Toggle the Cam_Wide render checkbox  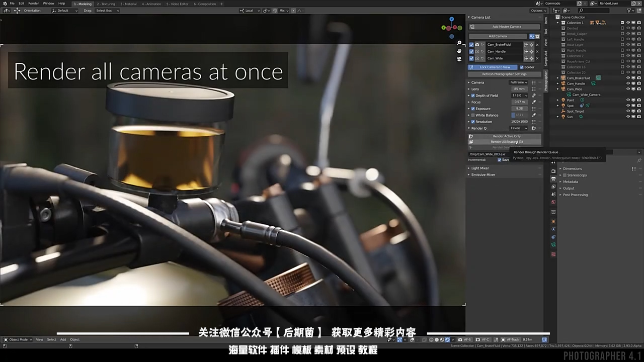pos(471,58)
